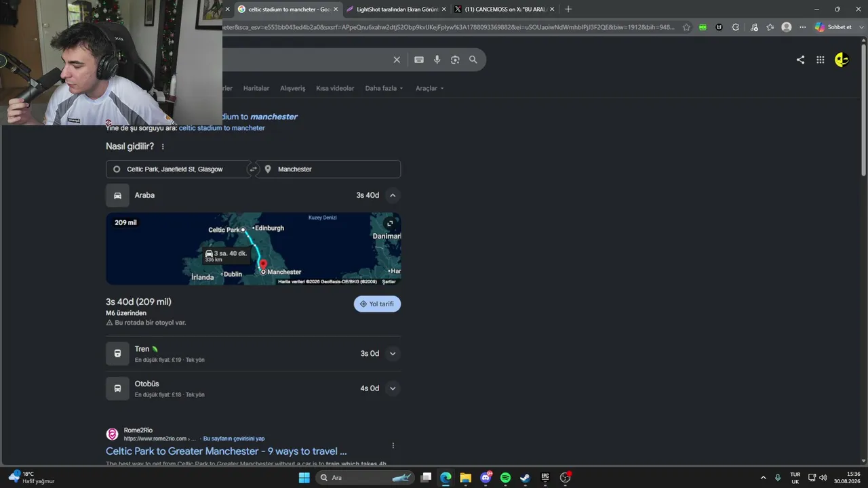Viewport: 868px width, 488px height.
Task: Expand the Otobüs travel option
Action: point(393,388)
